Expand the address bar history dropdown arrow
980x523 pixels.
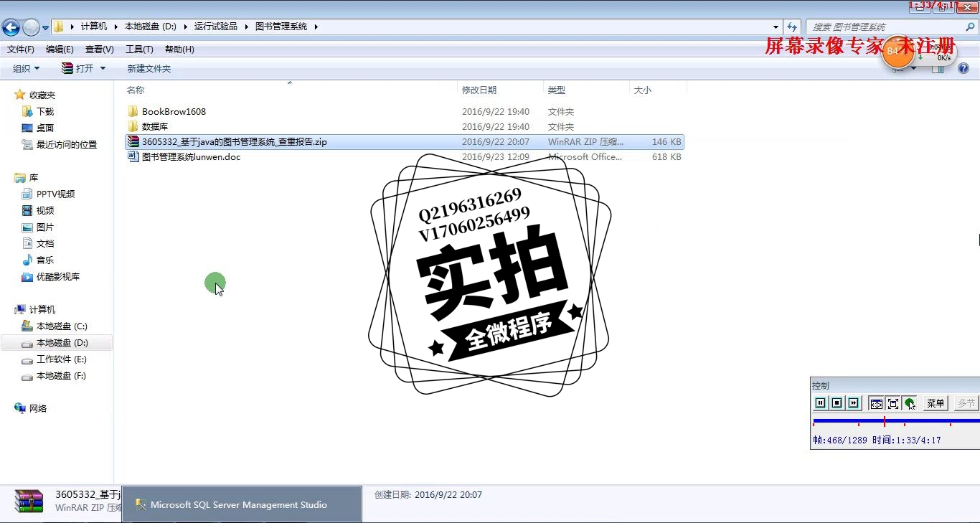(776, 27)
